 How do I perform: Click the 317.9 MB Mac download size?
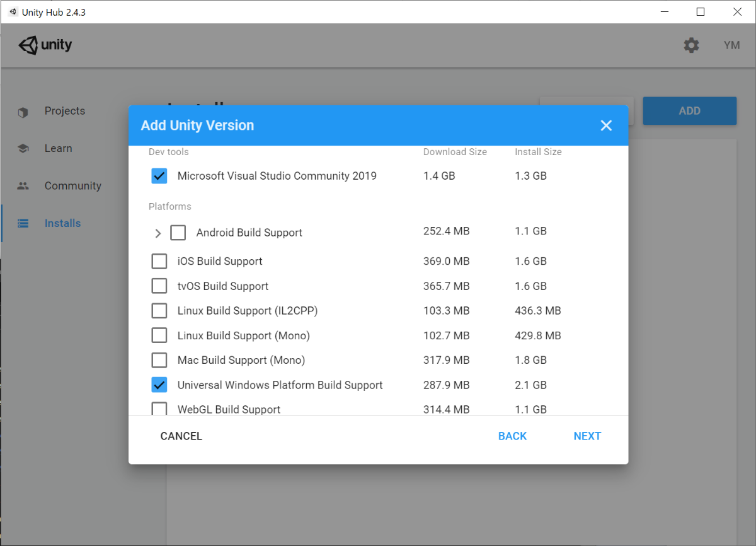click(x=447, y=360)
